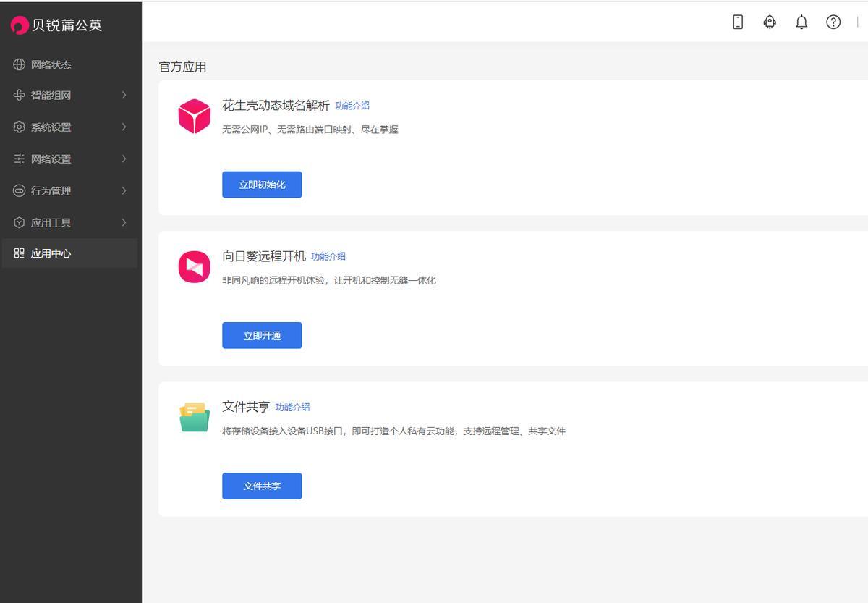Expand the 行为管理 chevron

tap(124, 190)
